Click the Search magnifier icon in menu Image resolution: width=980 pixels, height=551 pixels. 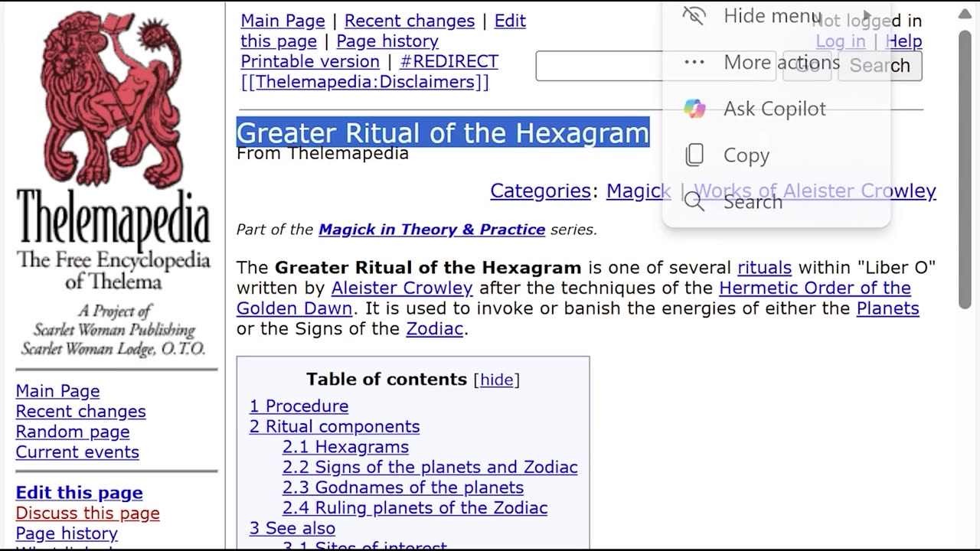(x=694, y=201)
